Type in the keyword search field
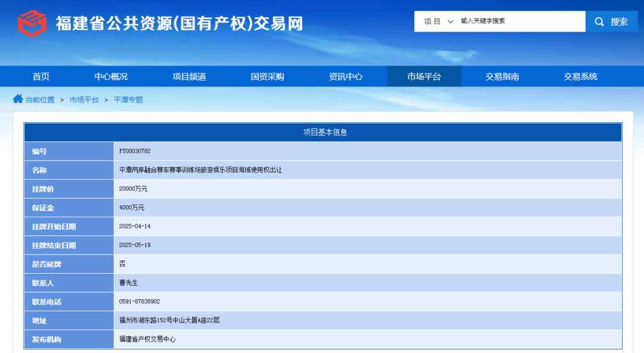The image size is (644, 353). (519, 21)
